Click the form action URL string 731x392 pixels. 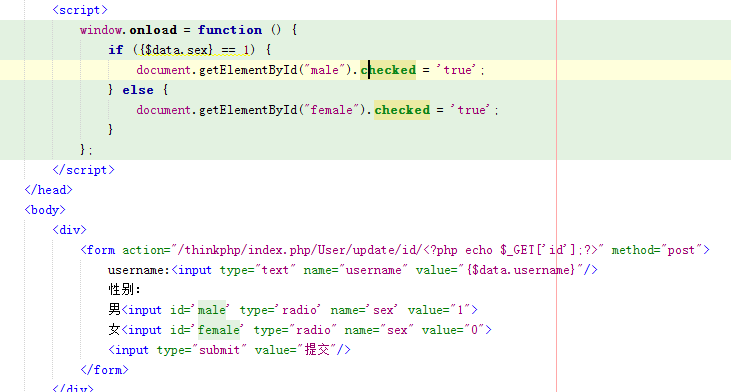pyautogui.click(x=388, y=250)
